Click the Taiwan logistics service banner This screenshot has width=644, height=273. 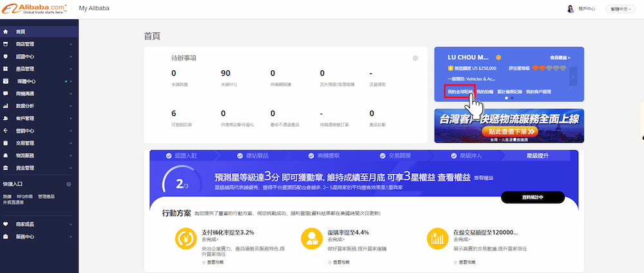point(509,126)
